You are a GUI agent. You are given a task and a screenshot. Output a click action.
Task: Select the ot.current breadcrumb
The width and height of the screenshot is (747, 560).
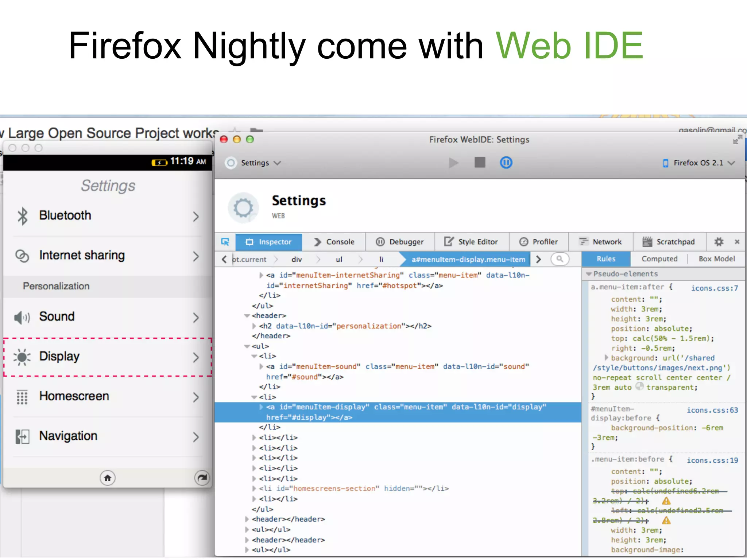point(249,259)
